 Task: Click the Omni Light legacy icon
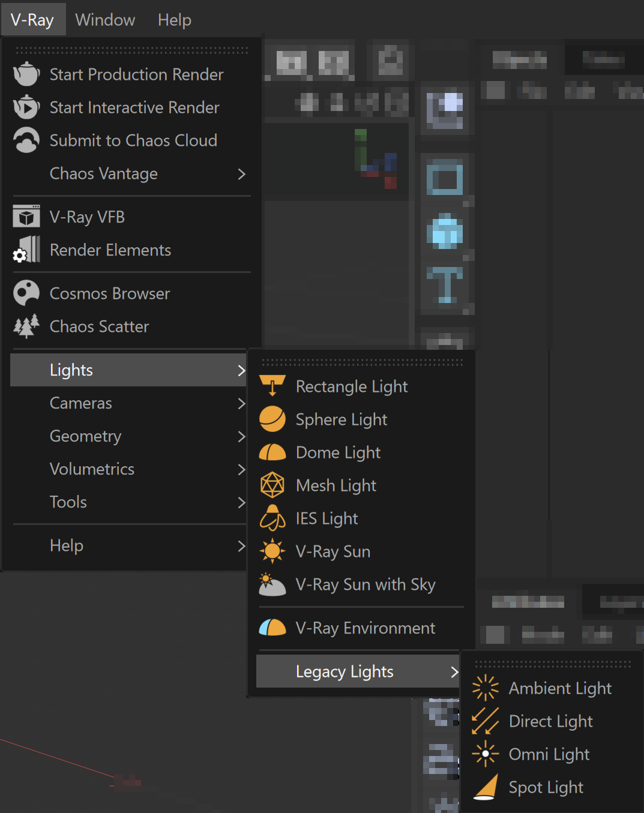coord(486,754)
